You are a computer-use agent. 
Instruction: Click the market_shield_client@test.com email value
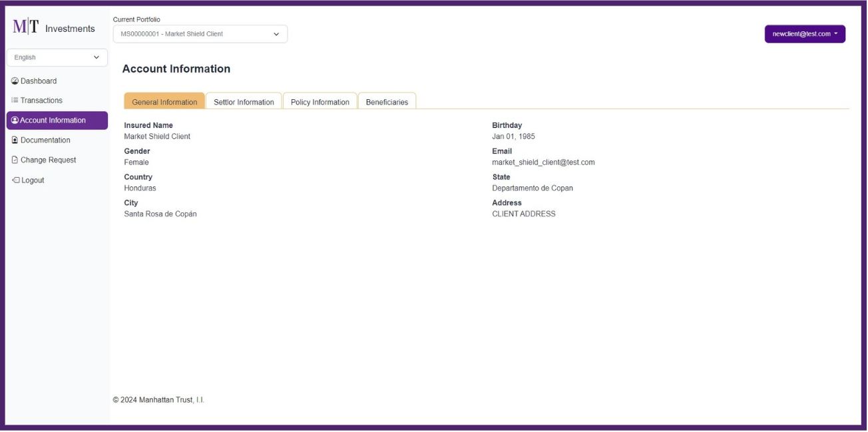click(x=543, y=162)
